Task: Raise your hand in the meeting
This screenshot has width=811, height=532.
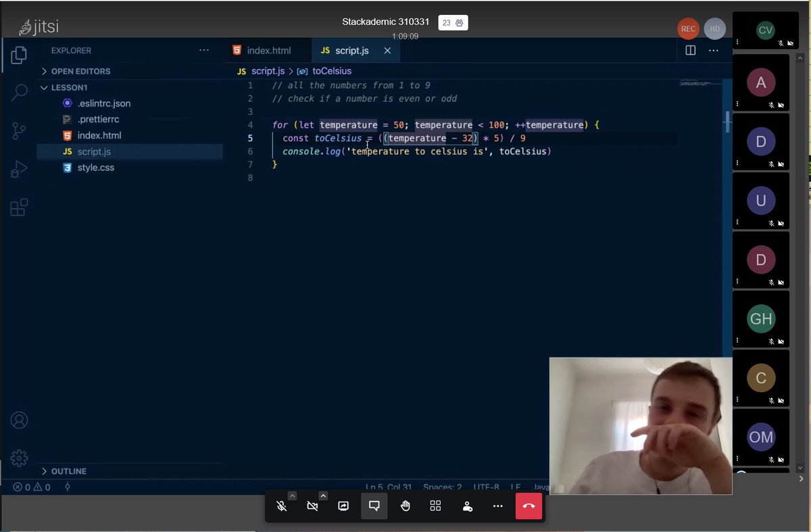Action: click(x=405, y=506)
